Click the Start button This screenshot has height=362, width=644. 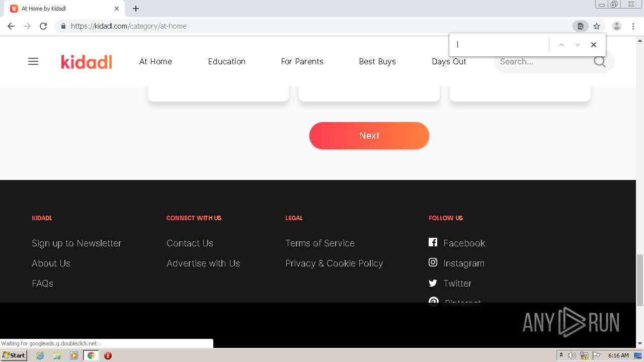pyautogui.click(x=14, y=355)
